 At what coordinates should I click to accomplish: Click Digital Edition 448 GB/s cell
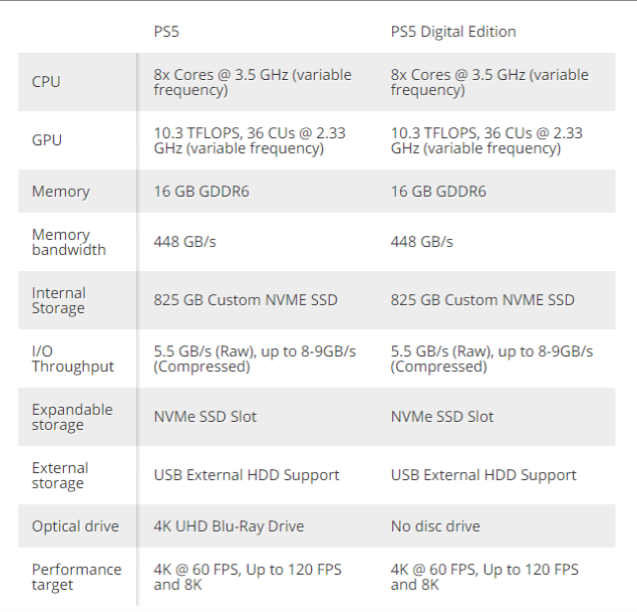click(421, 242)
